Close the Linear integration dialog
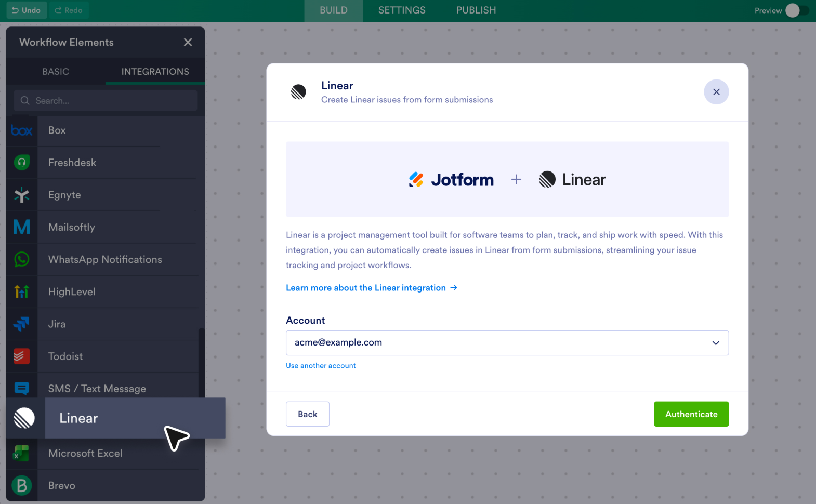The height and width of the screenshot is (504, 816). pos(716,92)
